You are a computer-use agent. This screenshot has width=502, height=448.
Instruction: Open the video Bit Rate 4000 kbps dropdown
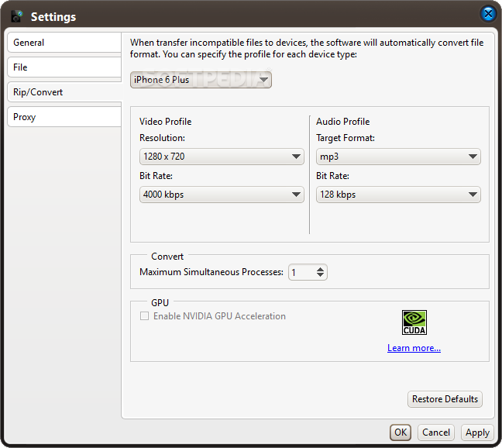(222, 195)
